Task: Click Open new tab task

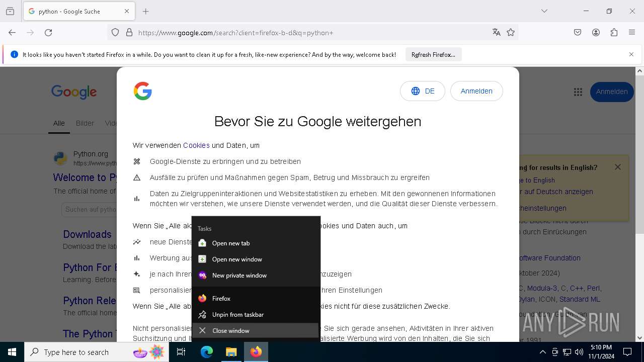Action: [256, 243]
